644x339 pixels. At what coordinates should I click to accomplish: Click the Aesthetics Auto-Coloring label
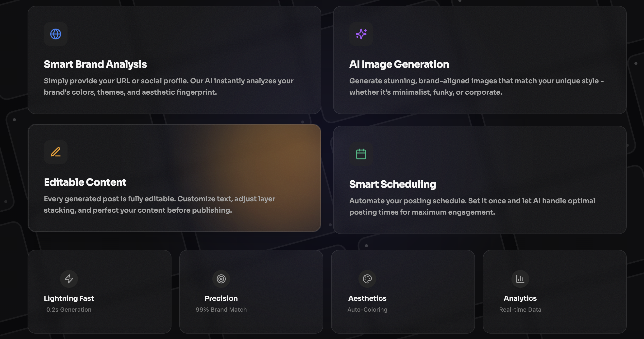coord(367,309)
